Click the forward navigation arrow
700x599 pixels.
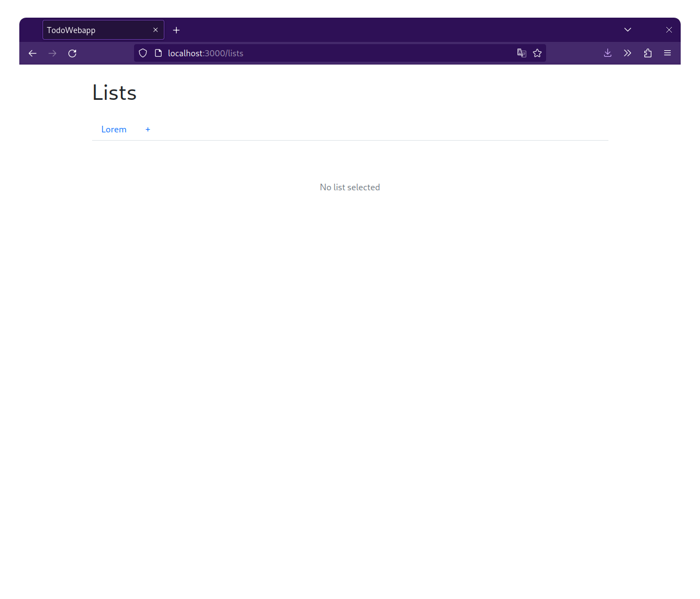(x=52, y=54)
